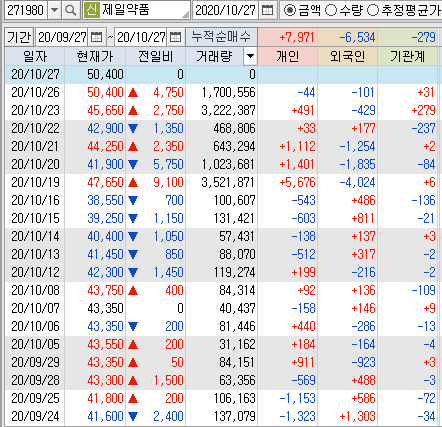Click individual value +1,112 on 20/10/21

point(297,146)
